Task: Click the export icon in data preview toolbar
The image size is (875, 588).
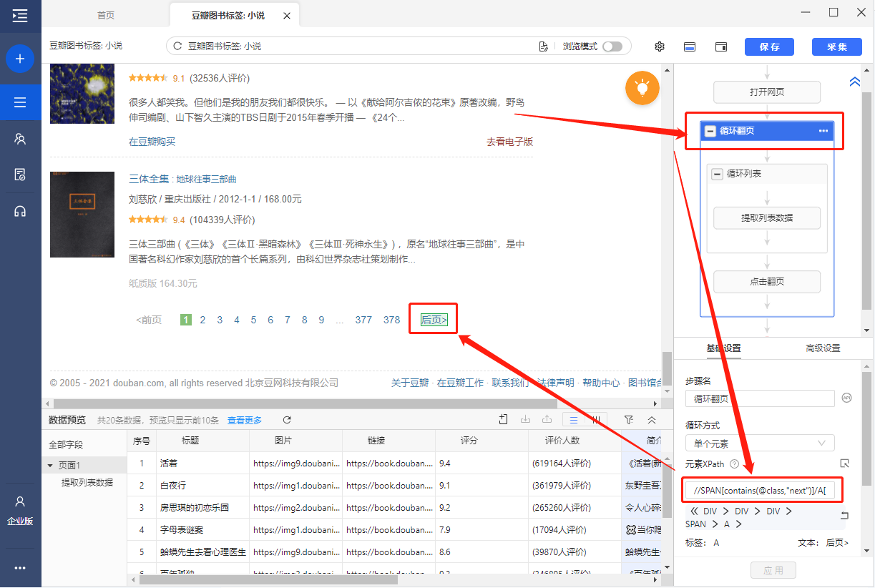Action: [x=547, y=420]
